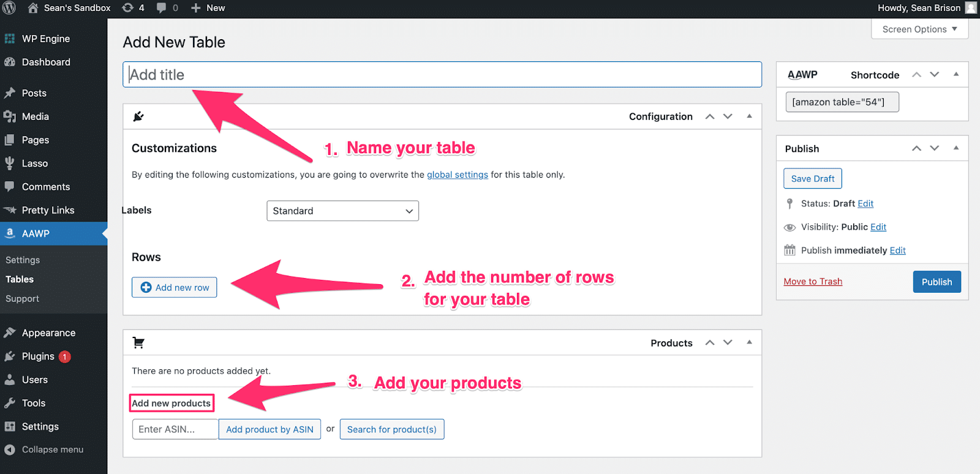Select New in the admin bar

216,8
